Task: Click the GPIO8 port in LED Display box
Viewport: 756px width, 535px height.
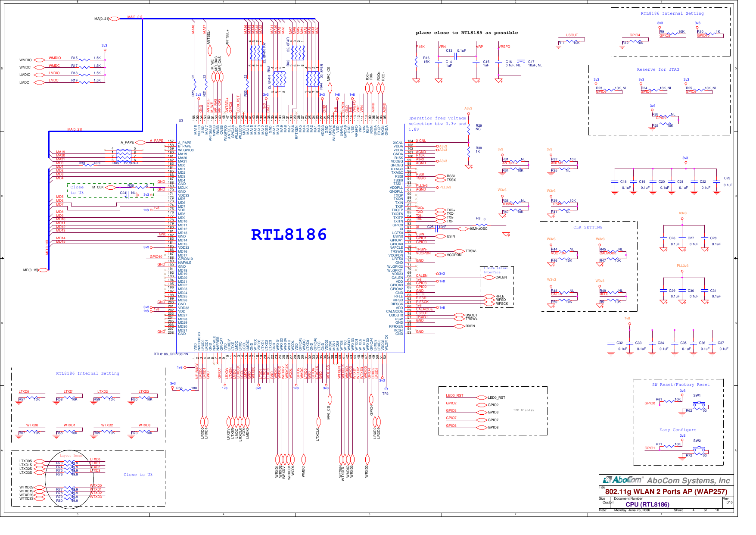Action: [x=482, y=427]
